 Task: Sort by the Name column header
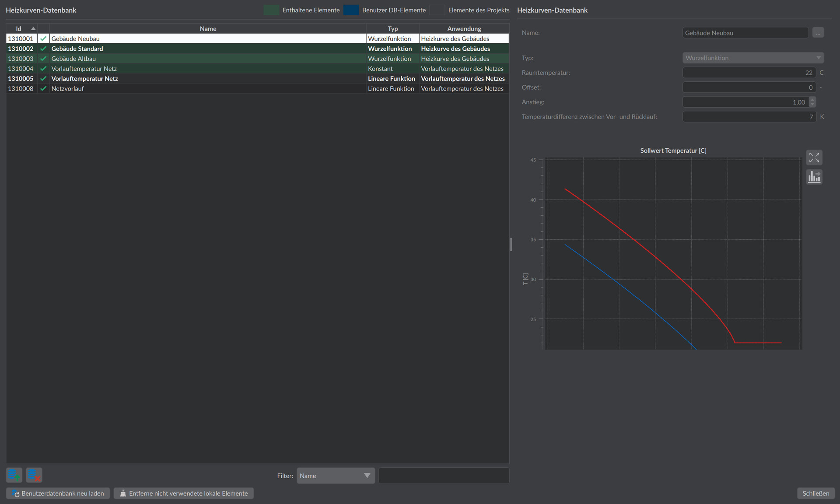[x=208, y=28]
